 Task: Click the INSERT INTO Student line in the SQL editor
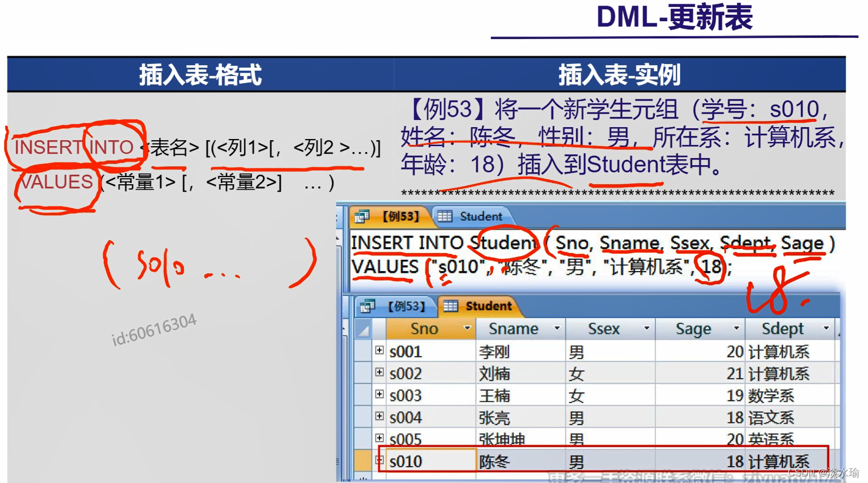(x=592, y=243)
